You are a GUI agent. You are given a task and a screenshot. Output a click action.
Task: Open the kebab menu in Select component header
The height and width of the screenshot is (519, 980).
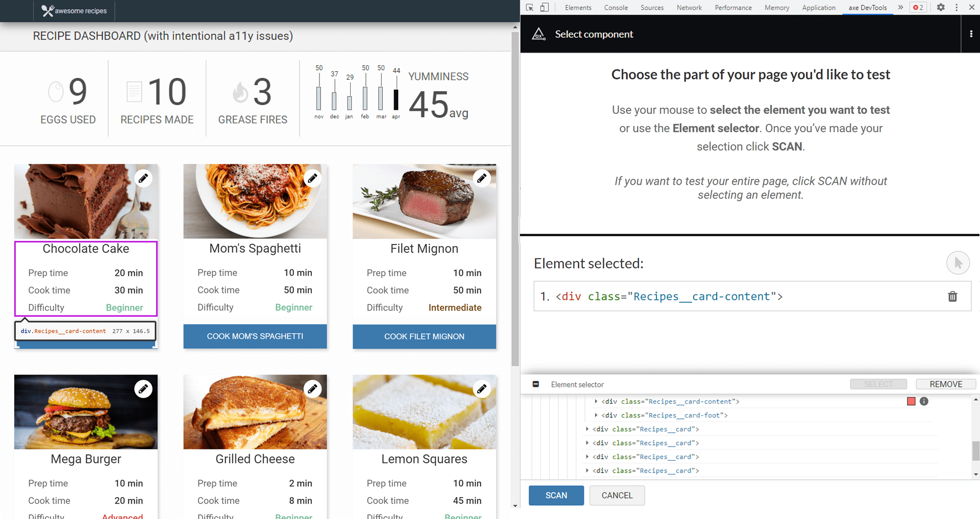pyautogui.click(x=971, y=34)
